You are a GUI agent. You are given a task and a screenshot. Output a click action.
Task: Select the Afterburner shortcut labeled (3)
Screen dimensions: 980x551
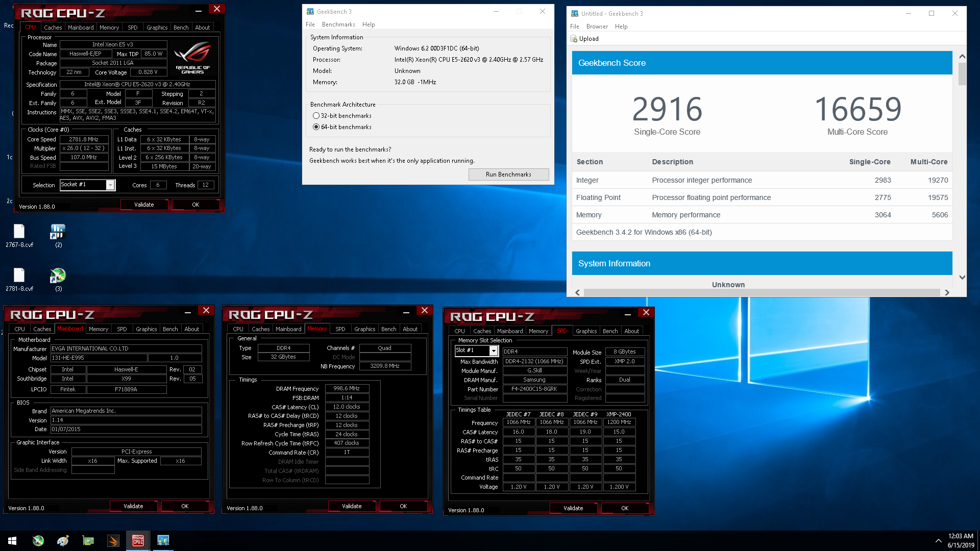(x=58, y=280)
